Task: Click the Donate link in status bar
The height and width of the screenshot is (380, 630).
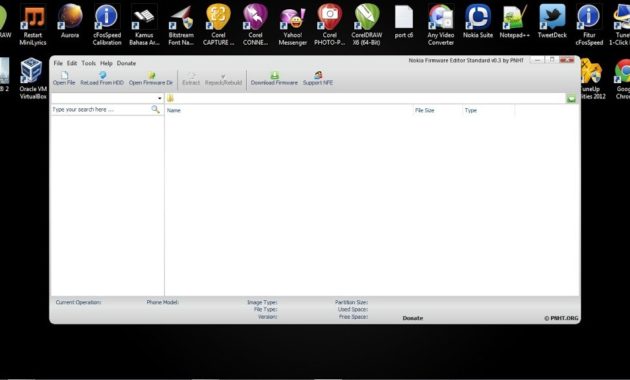Action: [x=413, y=318]
